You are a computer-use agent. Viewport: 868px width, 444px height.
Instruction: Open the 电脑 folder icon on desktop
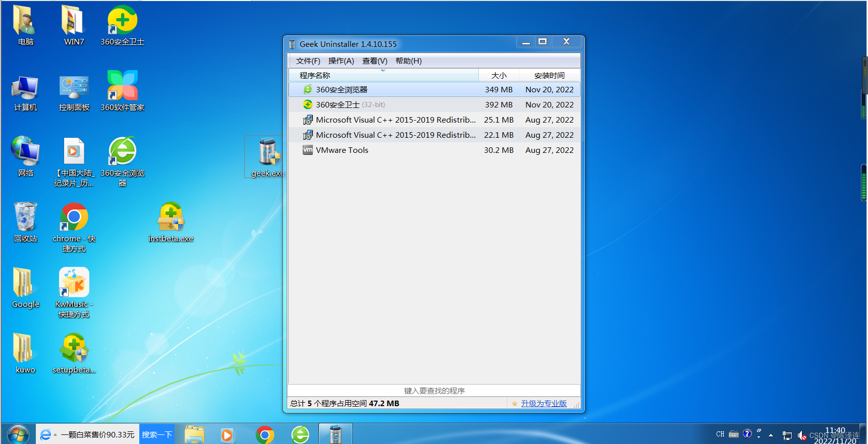click(25, 25)
